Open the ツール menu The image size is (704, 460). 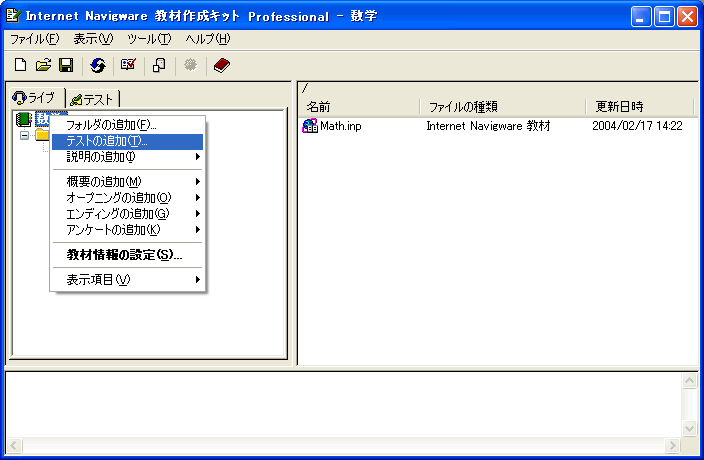(x=149, y=39)
